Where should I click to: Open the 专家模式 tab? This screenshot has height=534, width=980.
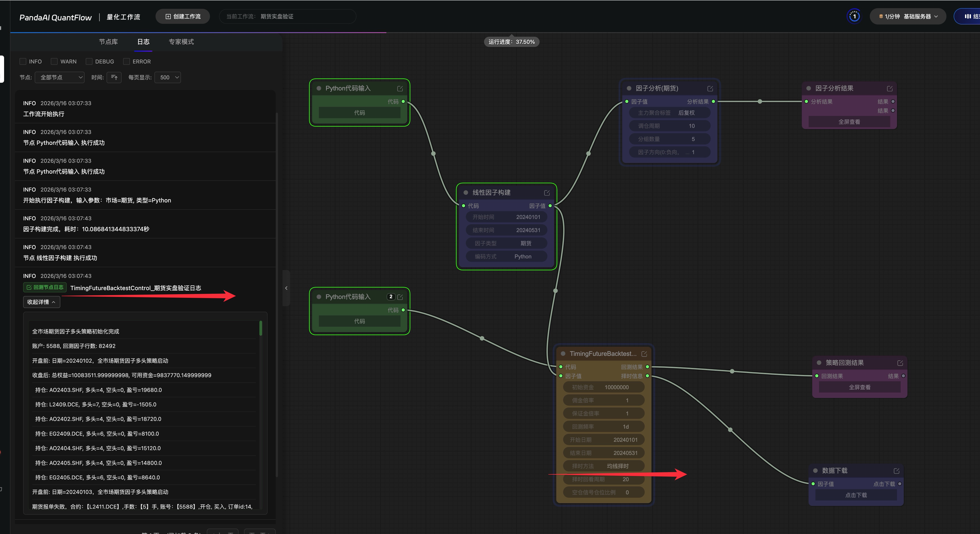coord(181,42)
